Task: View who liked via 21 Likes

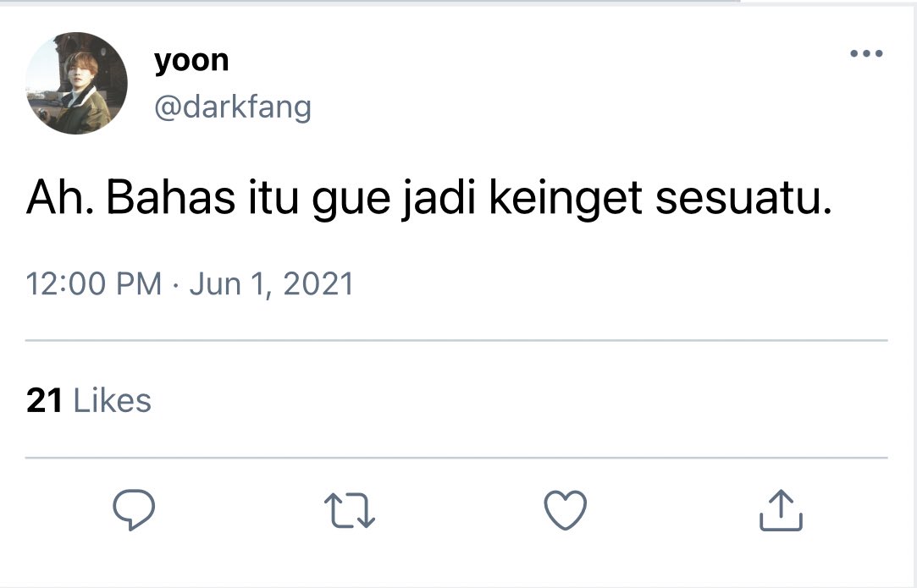Action: point(89,401)
